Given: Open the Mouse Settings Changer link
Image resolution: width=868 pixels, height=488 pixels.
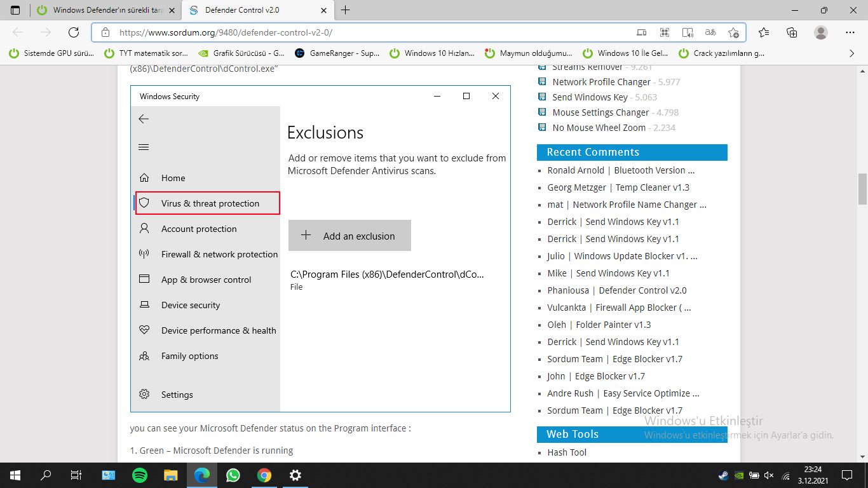Looking at the screenshot, I should tap(600, 112).
